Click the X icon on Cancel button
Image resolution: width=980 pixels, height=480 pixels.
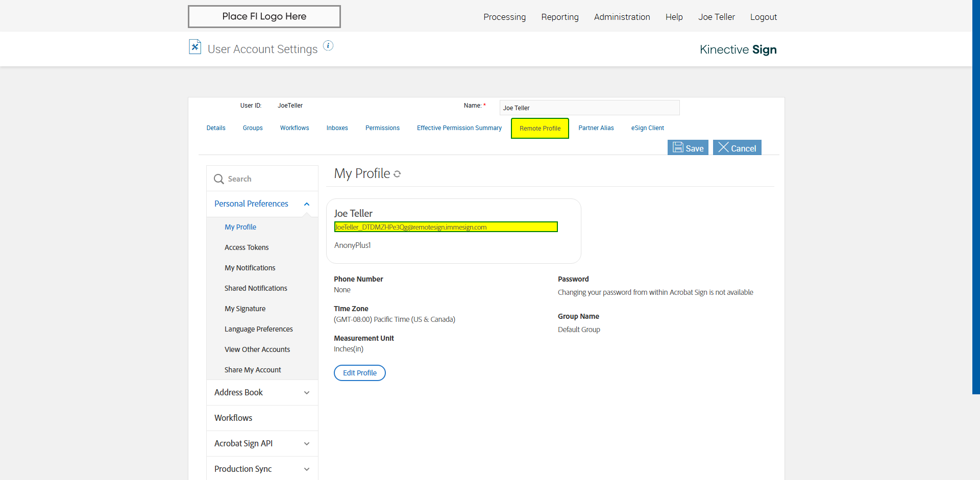coord(723,147)
